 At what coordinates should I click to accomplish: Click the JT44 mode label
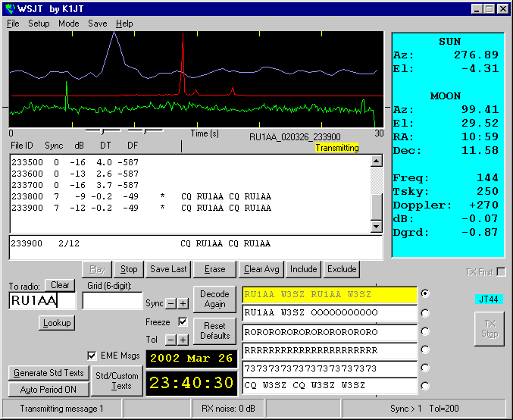coord(489,299)
